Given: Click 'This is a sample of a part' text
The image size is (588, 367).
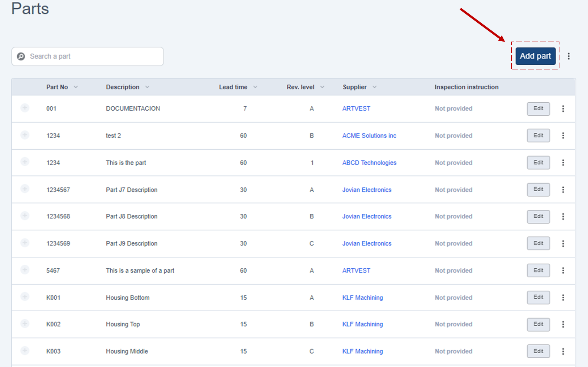Looking at the screenshot, I should point(140,270).
